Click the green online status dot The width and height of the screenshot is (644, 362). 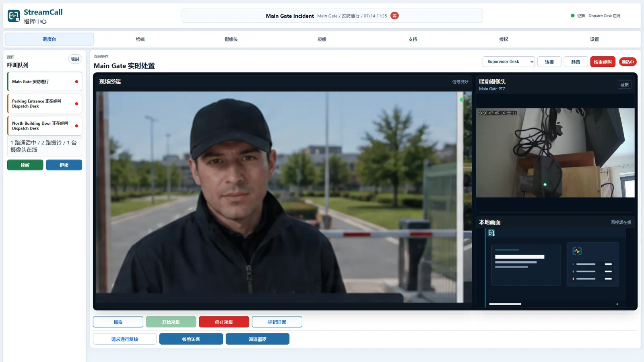point(572,16)
